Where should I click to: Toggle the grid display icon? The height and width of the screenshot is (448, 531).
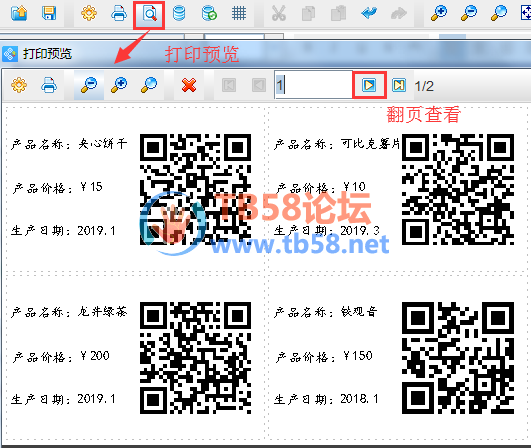(x=239, y=14)
